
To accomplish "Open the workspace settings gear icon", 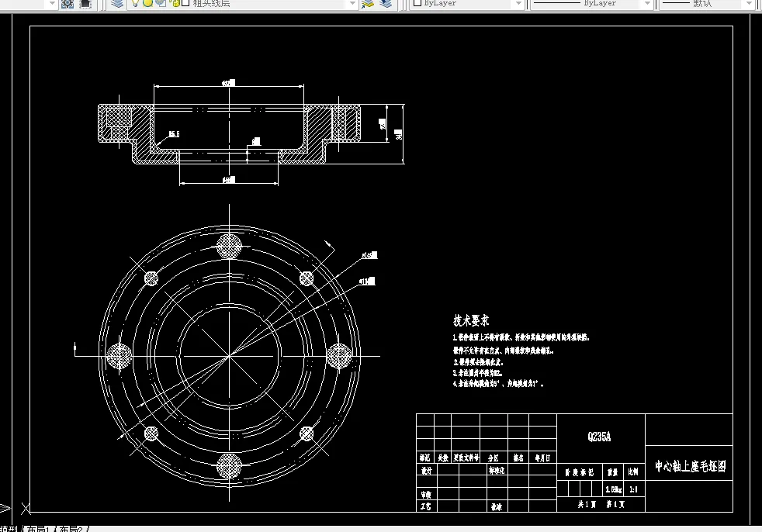I will 68,4.
